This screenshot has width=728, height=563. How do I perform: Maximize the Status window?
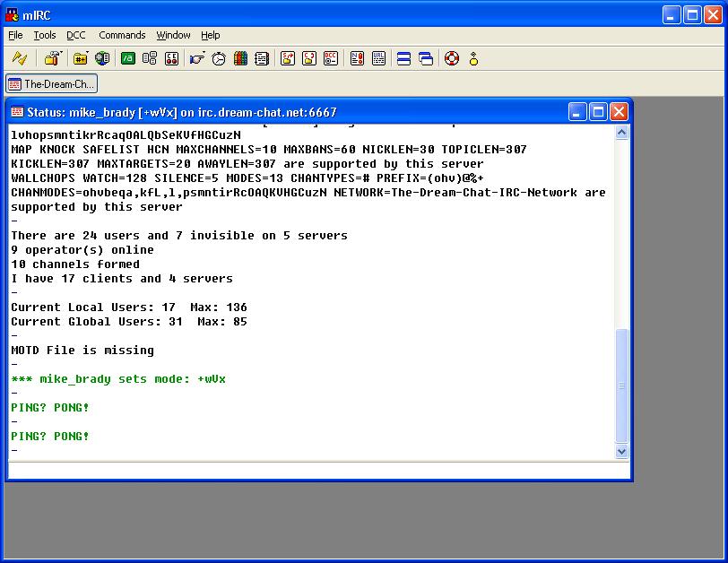pos(598,112)
